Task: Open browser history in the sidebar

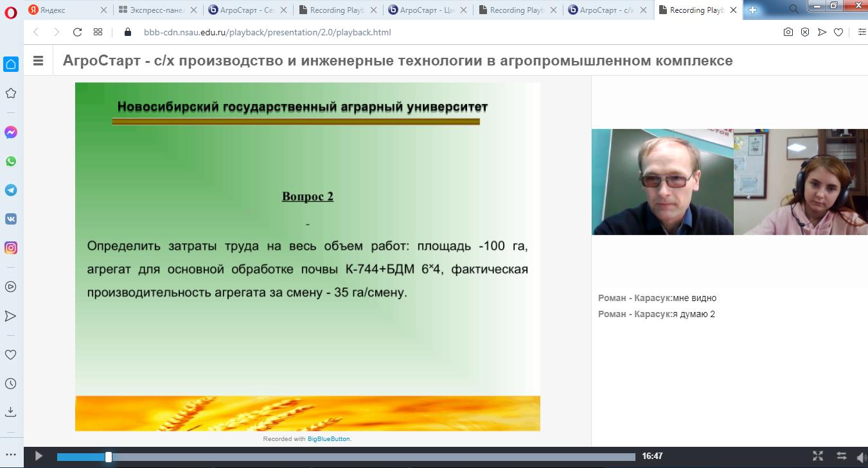Action: [11, 384]
